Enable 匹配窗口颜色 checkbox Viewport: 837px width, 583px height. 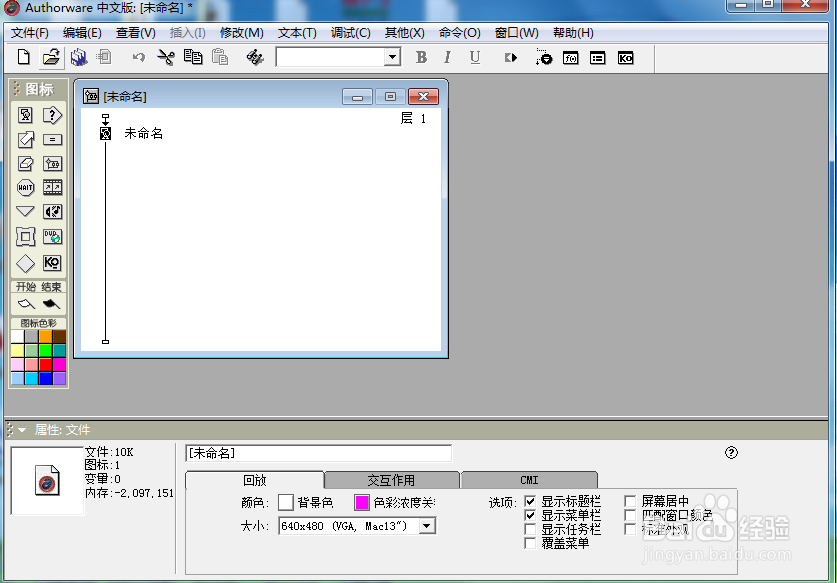tap(630, 515)
